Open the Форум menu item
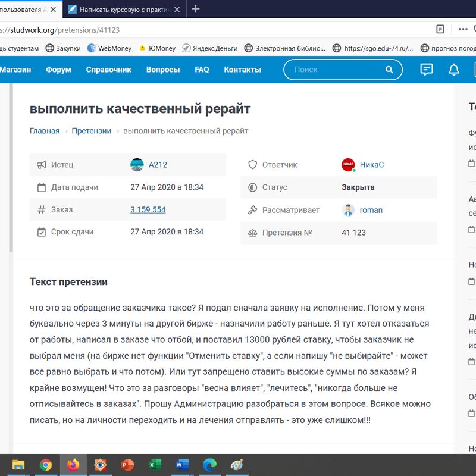 click(58, 70)
